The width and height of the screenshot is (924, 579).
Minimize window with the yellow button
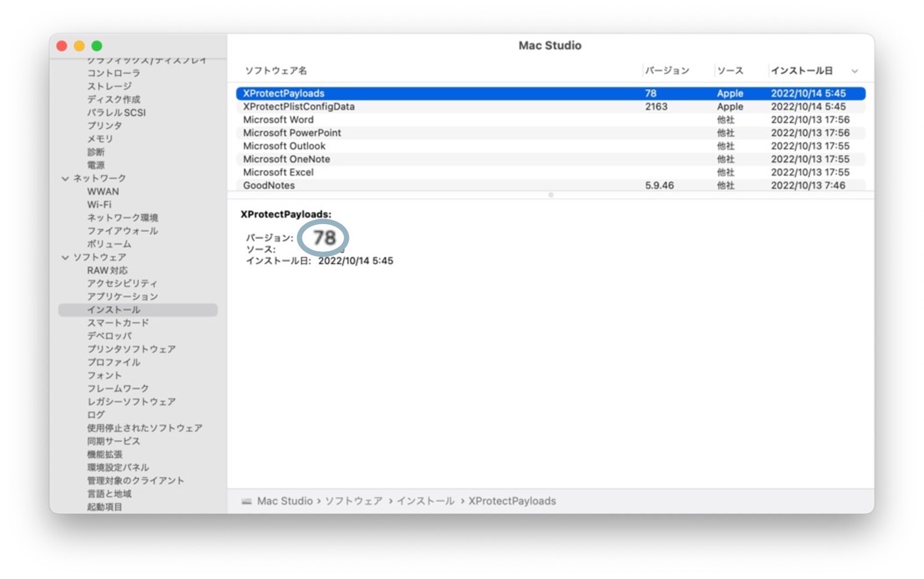pyautogui.click(x=79, y=46)
